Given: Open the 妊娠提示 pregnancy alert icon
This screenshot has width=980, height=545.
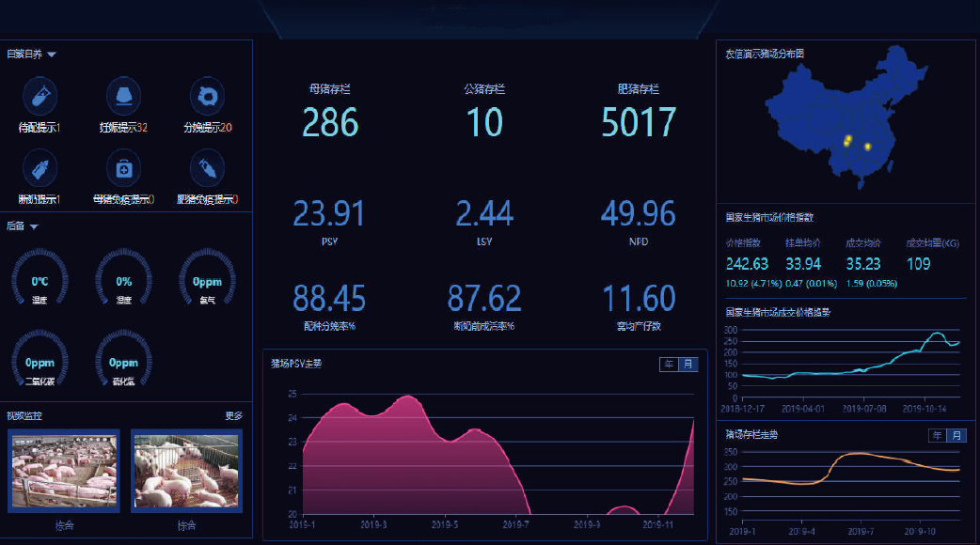Looking at the screenshot, I should (x=123, y=95).
